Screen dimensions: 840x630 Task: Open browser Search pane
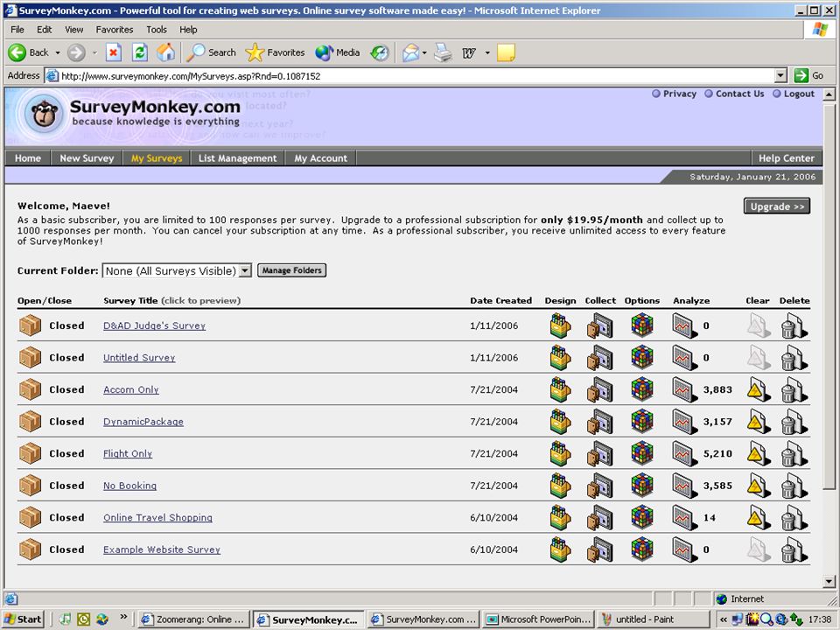coord(212,52)
